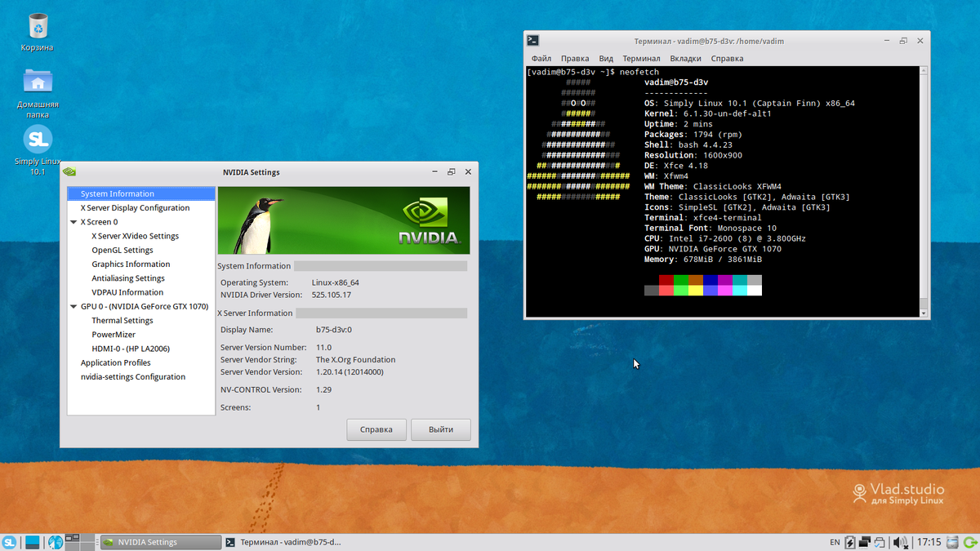This screenshot has height=551, width=980.
Task: Click the driver version 525.105.17 text
Action: (x=331, y=295)
